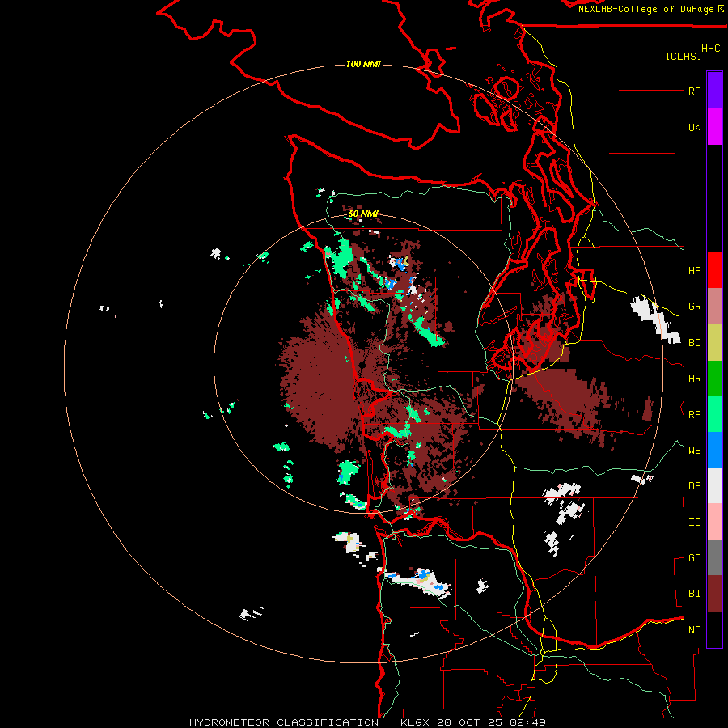Click the HR dark green legend swatch
The height and width of the screenshot is (728, 728).
(714, 379)
